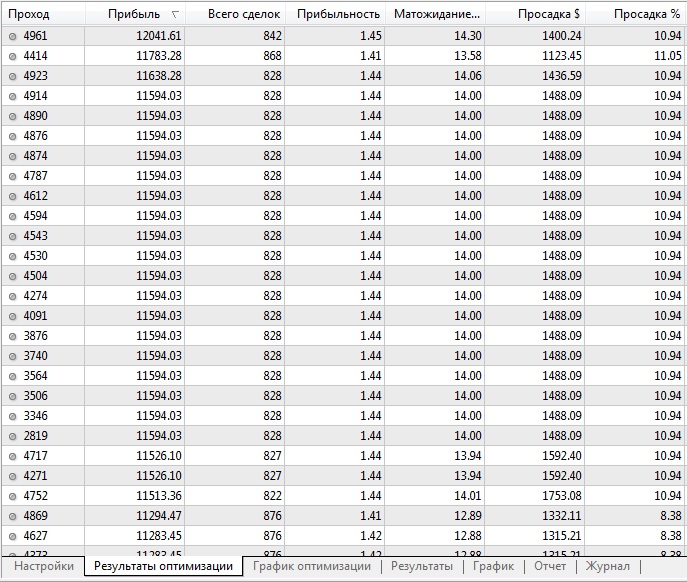Sort by Прибыльность column header

(335, 14)
